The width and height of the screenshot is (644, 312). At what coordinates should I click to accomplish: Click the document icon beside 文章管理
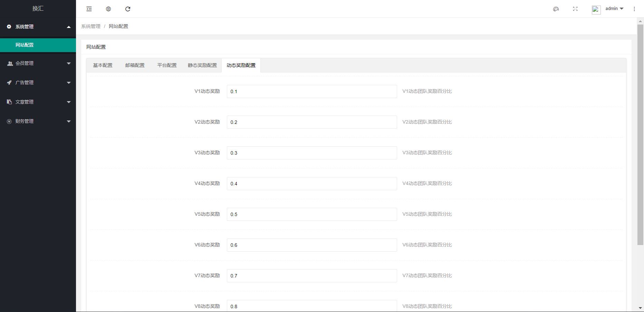[x=9, y=102]
